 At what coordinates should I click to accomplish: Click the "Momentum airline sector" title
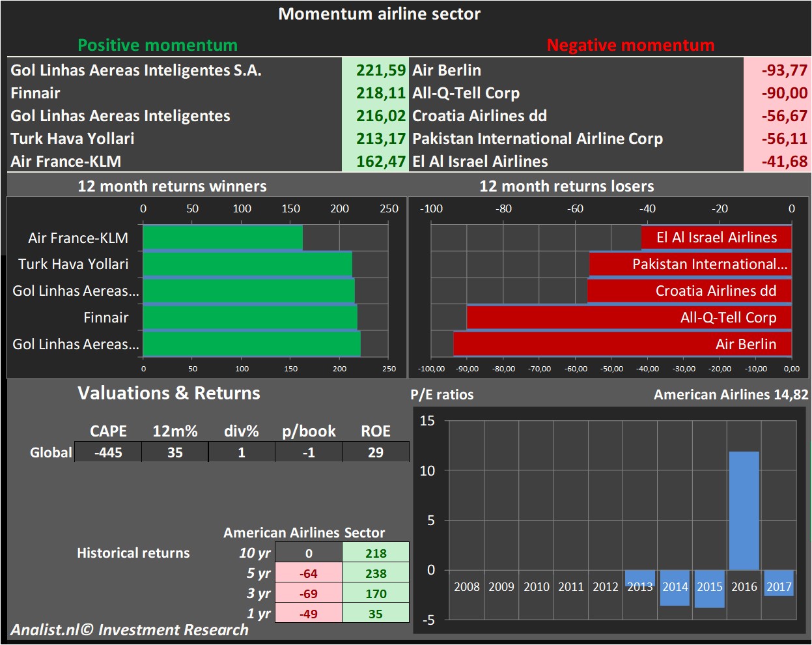click(380, 14)
